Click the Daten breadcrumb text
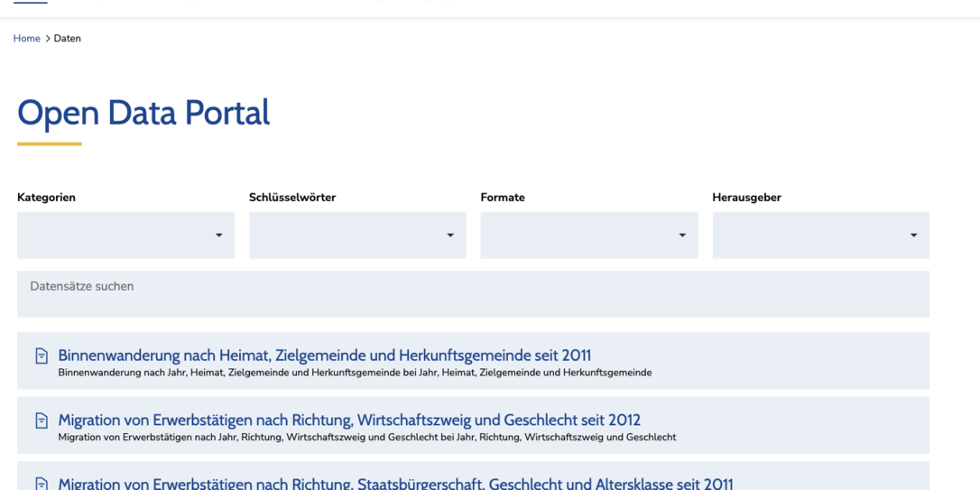This screenshot has height=490, width=980. [68, 38]
